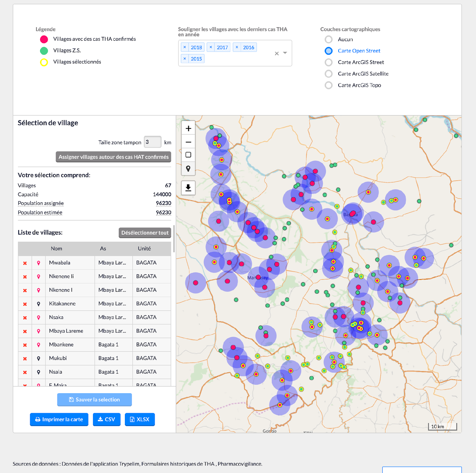The width and height of the screenshot is (476, 473).
Task: Open the year selection dropdown arrow
Action: tap(285, 53)
